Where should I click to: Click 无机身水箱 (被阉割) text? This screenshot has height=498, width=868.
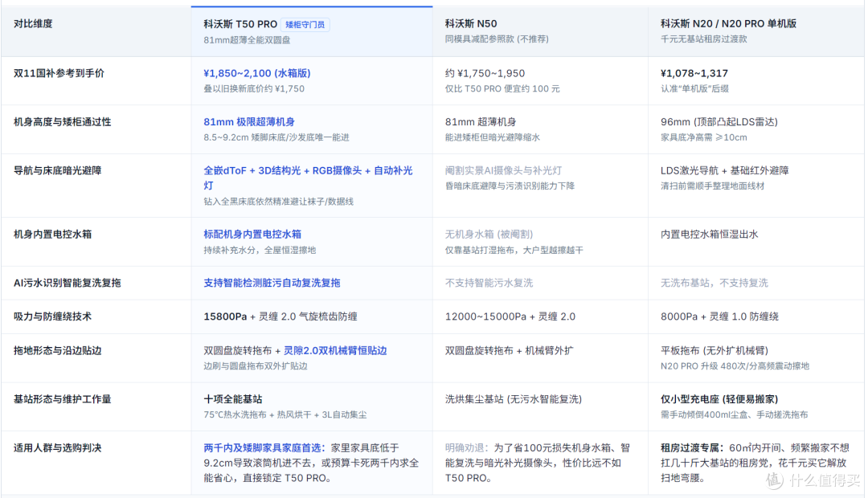[489, 234]
